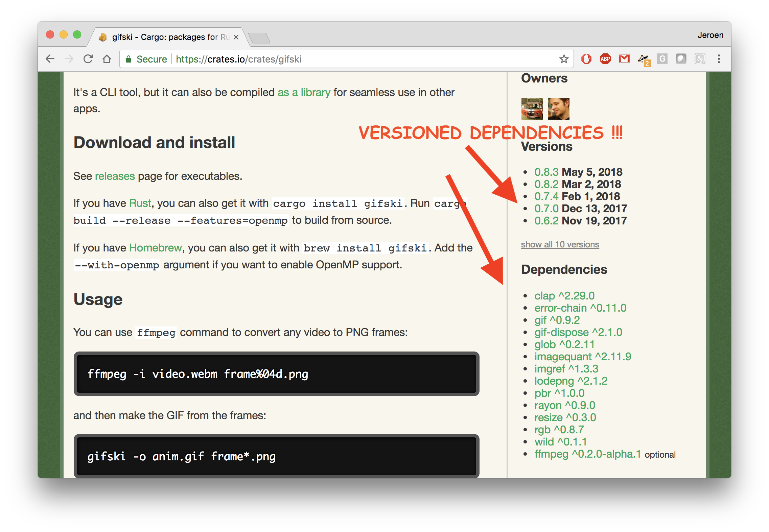Open the home page via the house icon
The height and width of the screenshot is (532, 769).
pyautogui.click(x=107, y=59)
